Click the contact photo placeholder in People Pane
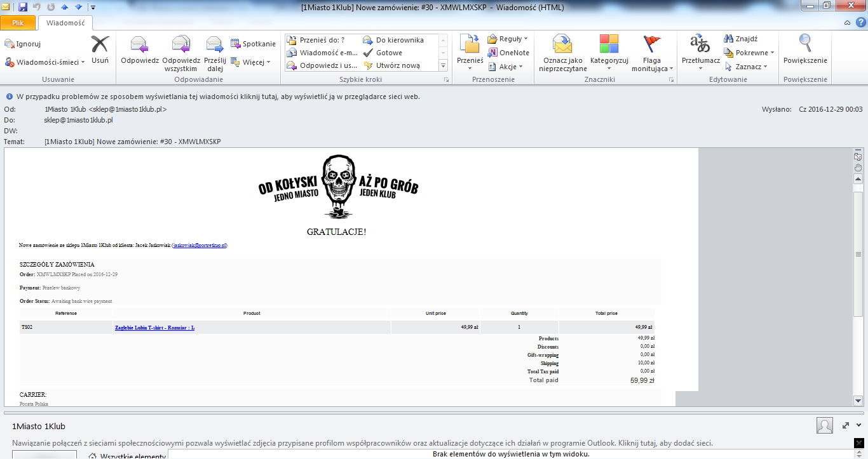Viewport: 868px width, 459px height. [x=824, y=425]
